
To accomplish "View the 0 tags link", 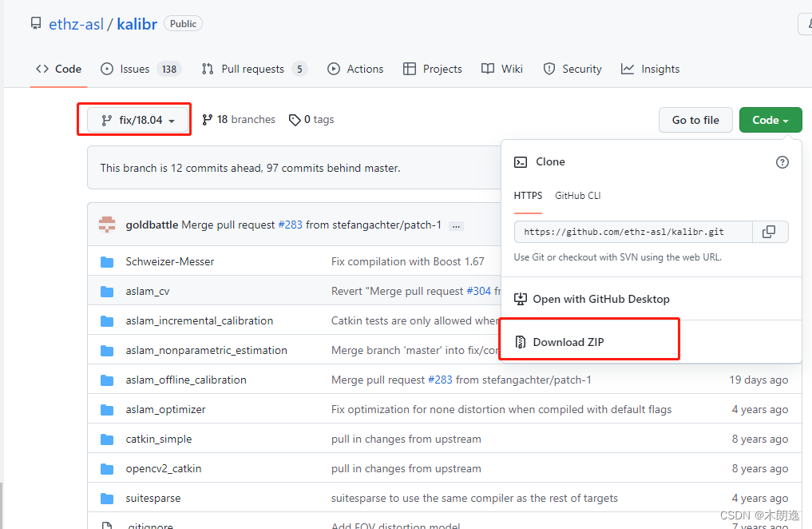I will pyautogui.click(x=311, y=120).
